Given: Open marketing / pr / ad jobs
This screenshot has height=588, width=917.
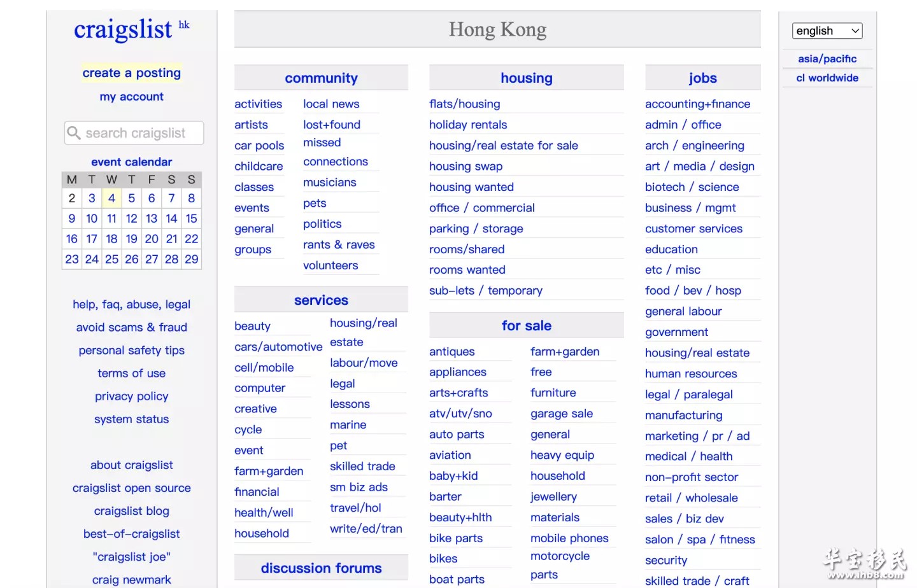Looking at the screenshot, I should (x=697, y=436).
